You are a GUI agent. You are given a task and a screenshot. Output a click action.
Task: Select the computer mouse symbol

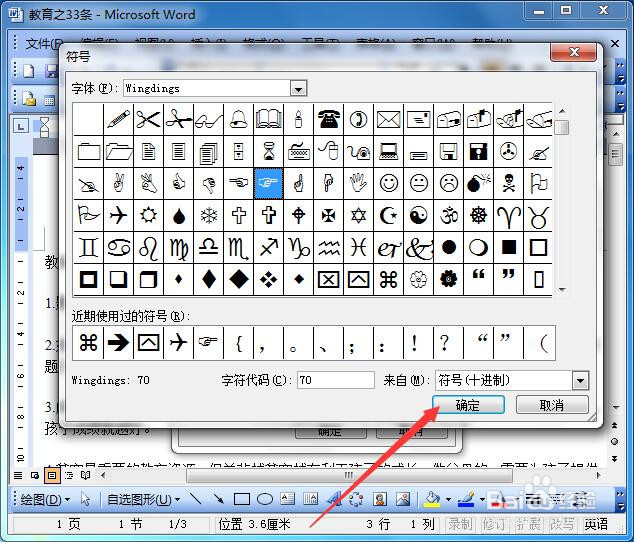328,152
